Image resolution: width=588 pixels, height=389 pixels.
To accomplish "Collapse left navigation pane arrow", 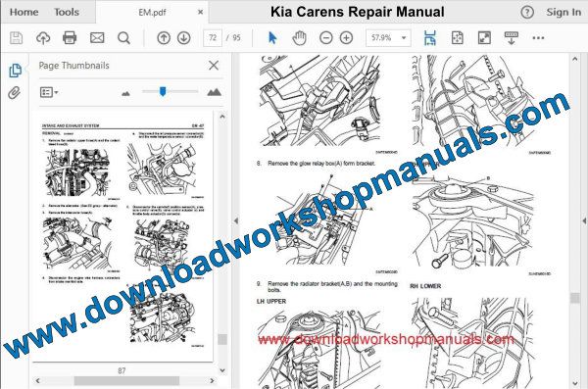I will tap(236, 220).
